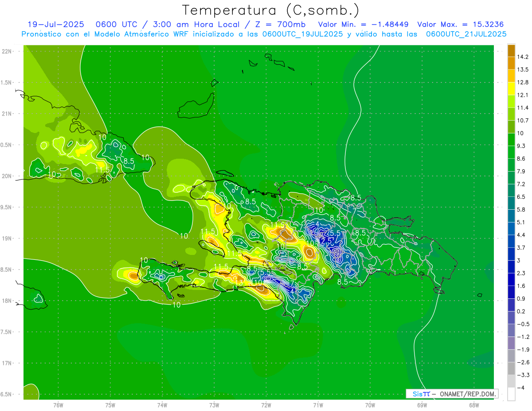Click the "0600UTC_19JUL2025" initialization timestamp
Viewport: 532px width, 411px height.
(302, 34)
